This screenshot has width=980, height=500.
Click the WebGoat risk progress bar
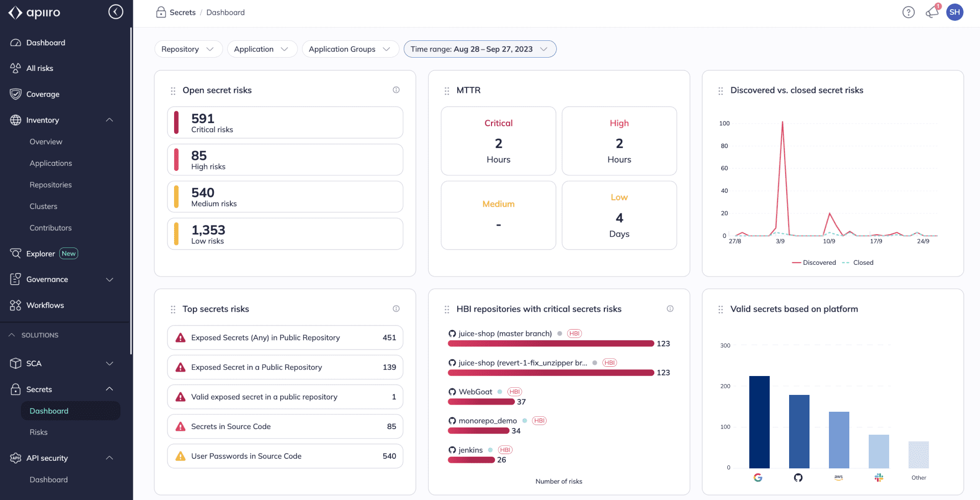point(481,402)
